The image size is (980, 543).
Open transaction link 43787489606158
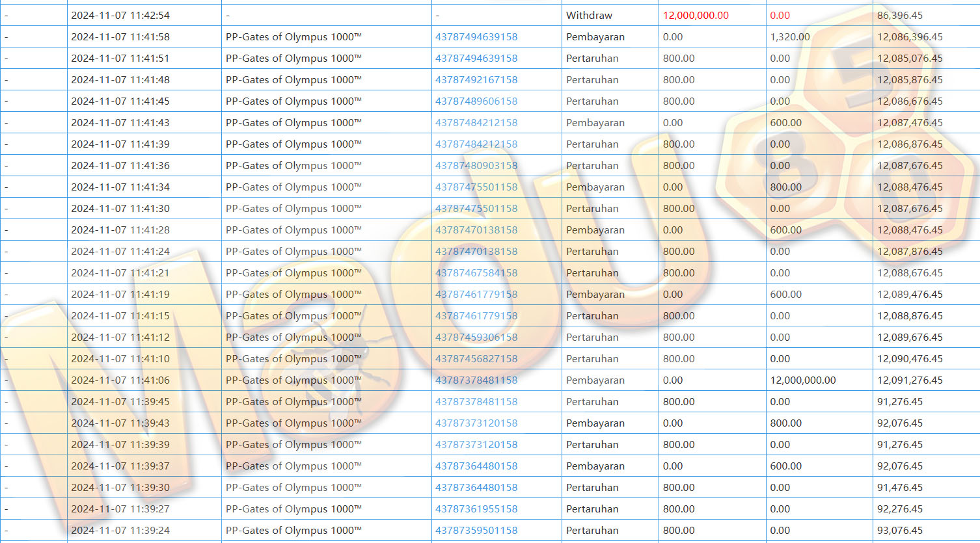tap(476, 101)
